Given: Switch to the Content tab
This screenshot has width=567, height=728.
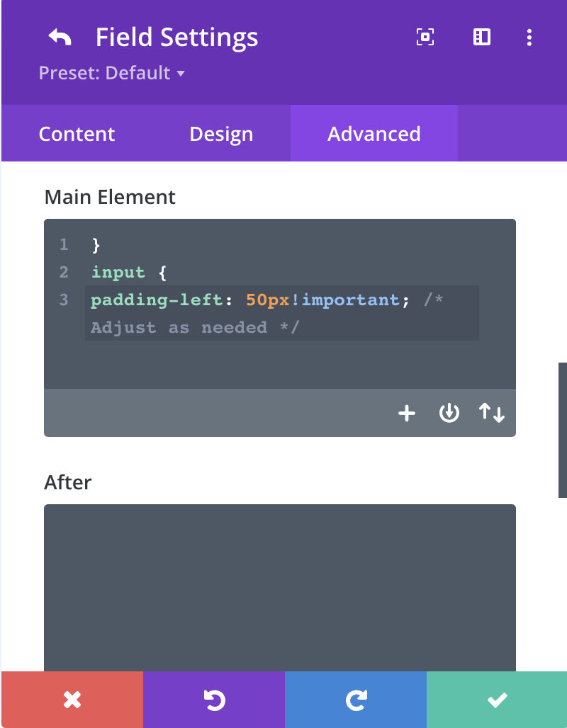Looking at the screenshot, I should point(77,134).
